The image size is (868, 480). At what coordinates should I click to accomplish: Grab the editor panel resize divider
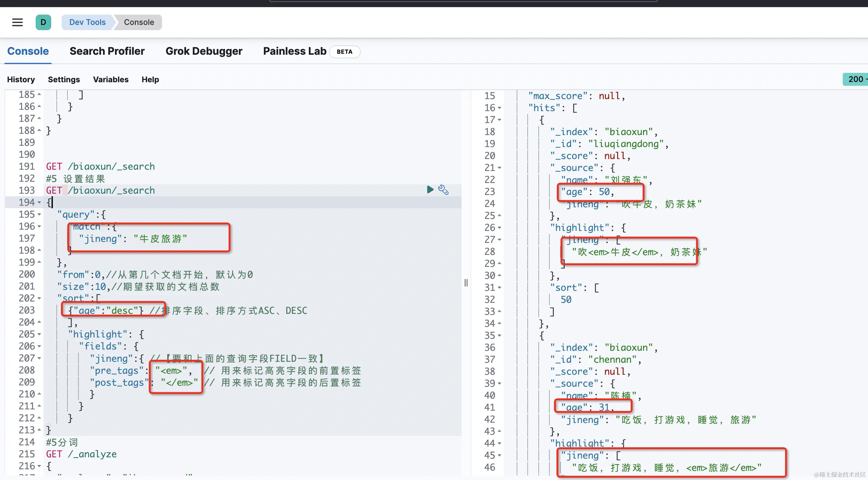(x=466, y=282)
